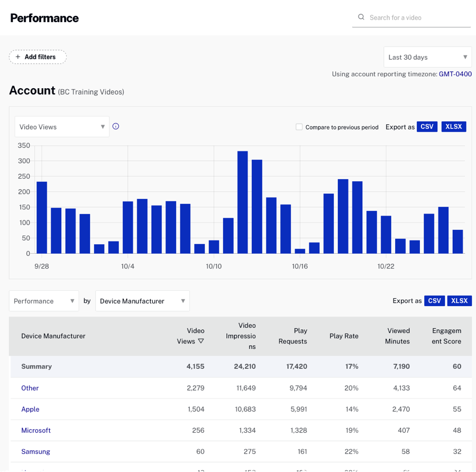Click the info icon beside Video Views selector
The width and height of the screenshot is (476, 472).
pos(116,126)
